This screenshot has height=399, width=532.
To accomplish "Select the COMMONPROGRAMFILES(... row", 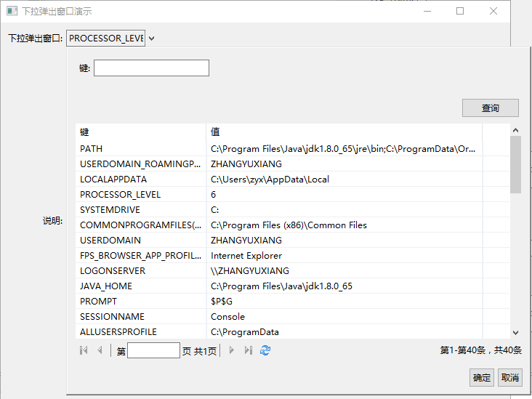I will pos(292,225).
